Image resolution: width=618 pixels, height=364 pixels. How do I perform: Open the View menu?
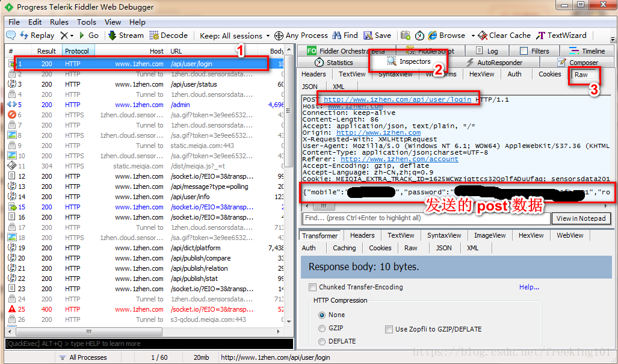click(x=113, y=22)
